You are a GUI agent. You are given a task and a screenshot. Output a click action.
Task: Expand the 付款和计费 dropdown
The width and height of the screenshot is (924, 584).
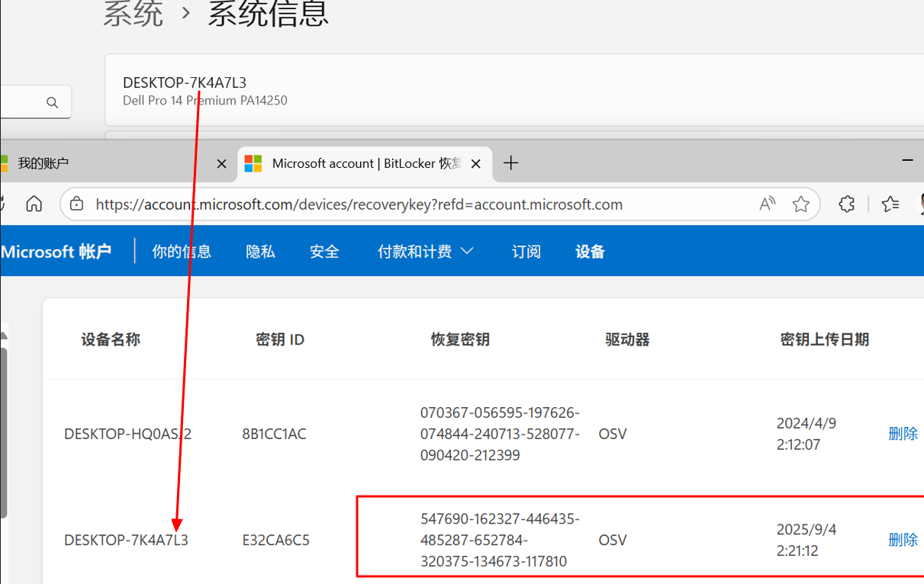[x=425, y=251]
